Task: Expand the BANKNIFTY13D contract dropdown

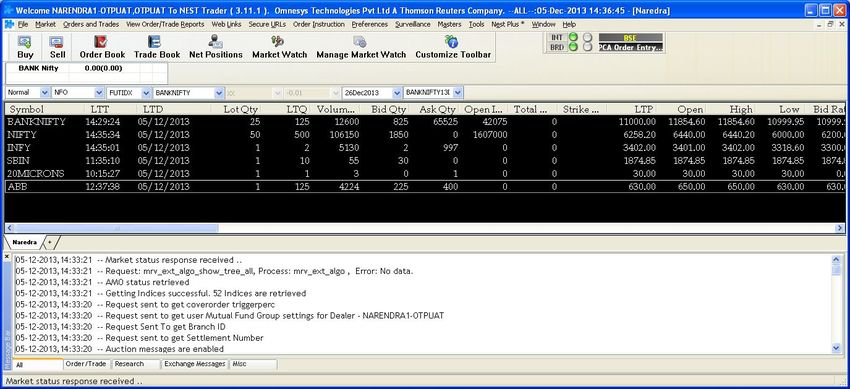Action: [458, 93]
